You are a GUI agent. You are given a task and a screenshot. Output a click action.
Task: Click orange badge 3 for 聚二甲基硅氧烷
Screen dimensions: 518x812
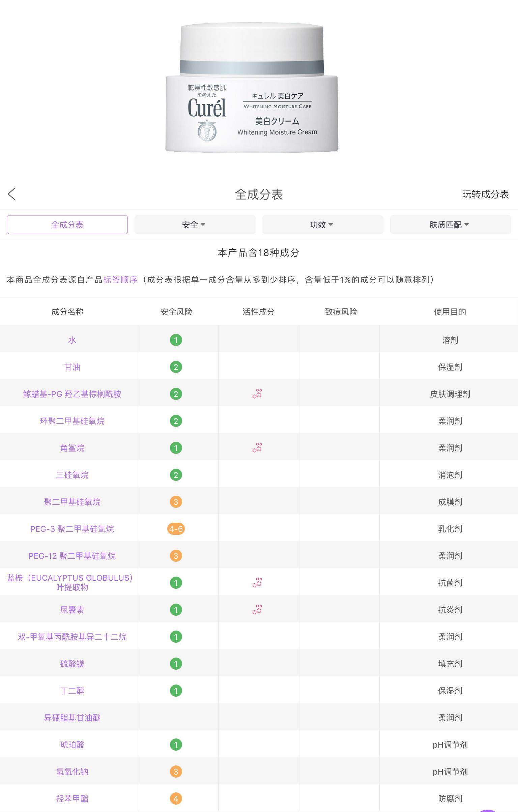pyautogui.click(x=176, y=502)
